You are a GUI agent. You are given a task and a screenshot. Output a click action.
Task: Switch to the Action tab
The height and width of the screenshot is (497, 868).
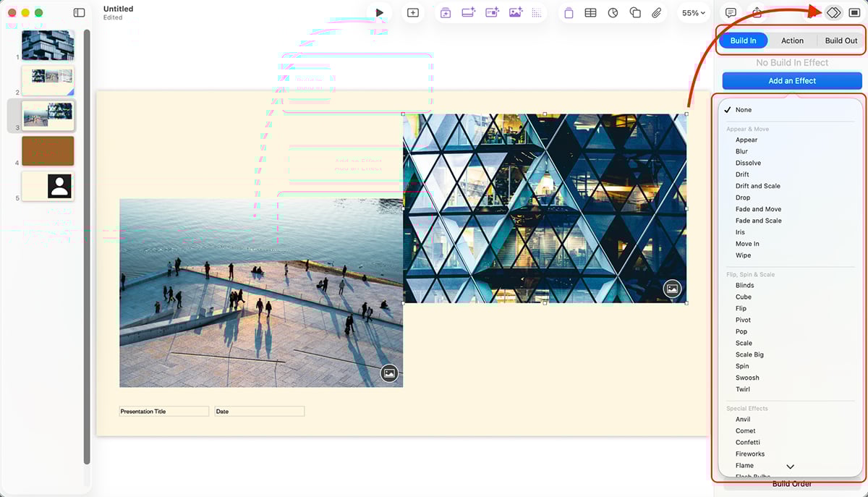(792, 41)
